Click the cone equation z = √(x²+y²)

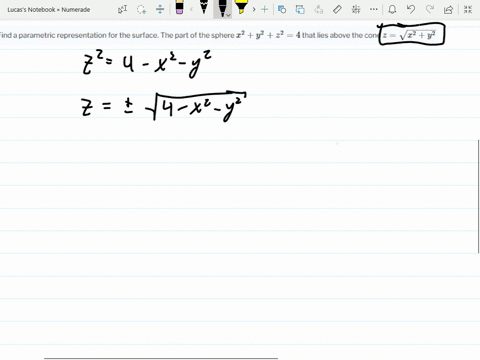409,35
